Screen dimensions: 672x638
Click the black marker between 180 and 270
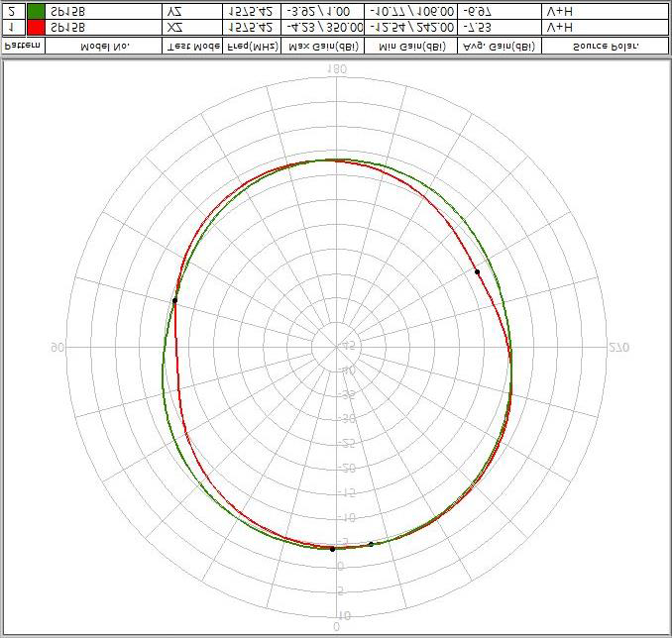pyautogui.click(x=477, y=271)
